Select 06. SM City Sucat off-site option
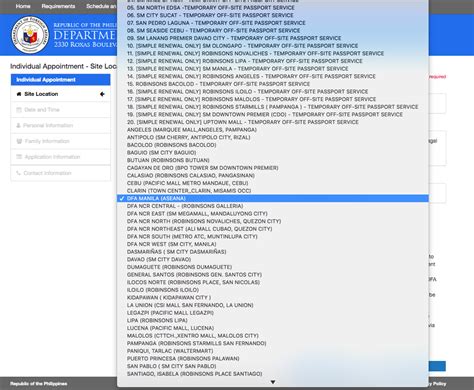Viewport: 474px width, 390px height. pos(273,15)
